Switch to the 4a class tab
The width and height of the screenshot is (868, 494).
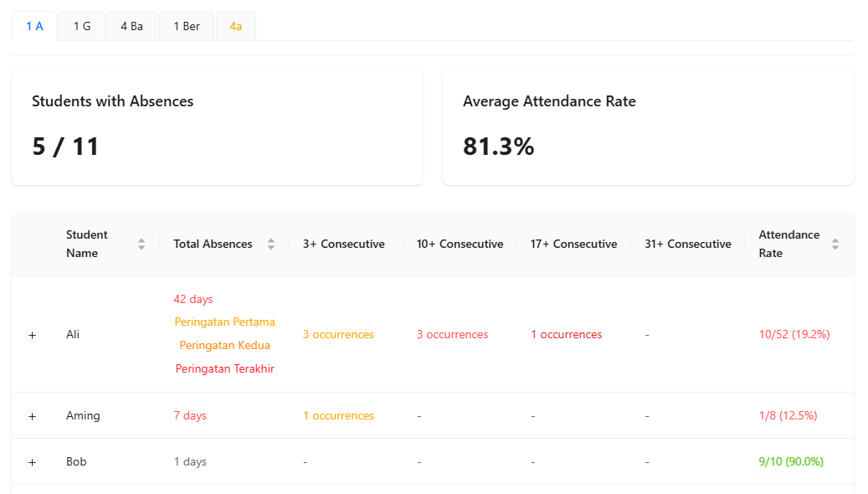pos(235,26)
